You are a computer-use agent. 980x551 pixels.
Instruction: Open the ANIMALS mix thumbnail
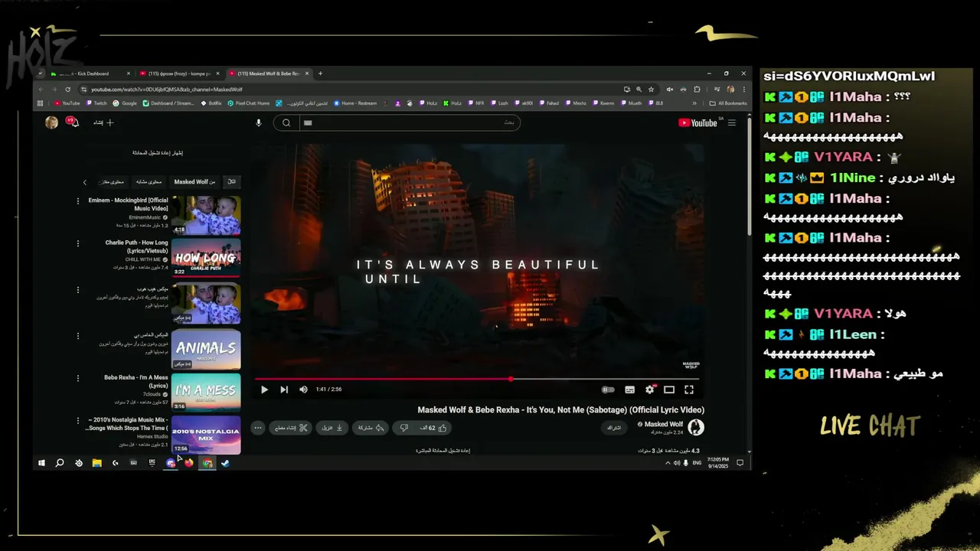(206, 349)
